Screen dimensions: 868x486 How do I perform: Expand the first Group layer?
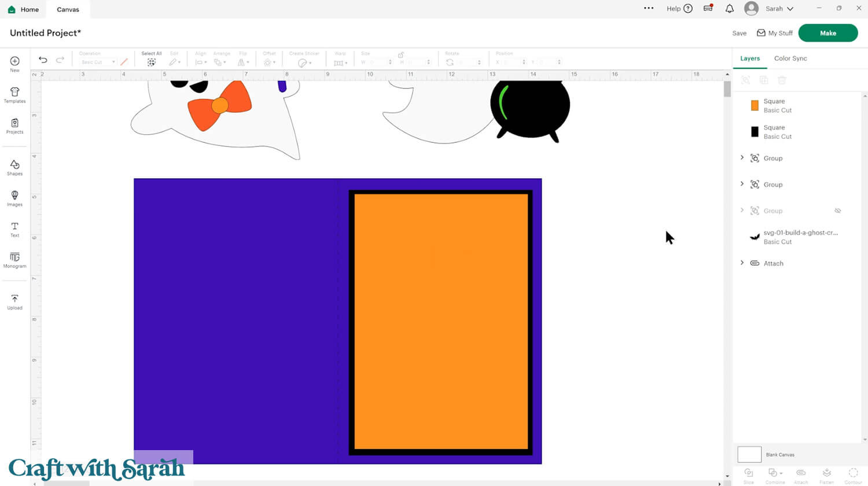pyautogui.click(x=742, y=157)
